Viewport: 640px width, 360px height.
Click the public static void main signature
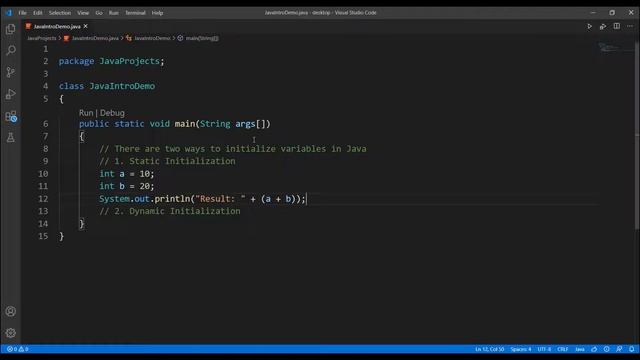175,124
